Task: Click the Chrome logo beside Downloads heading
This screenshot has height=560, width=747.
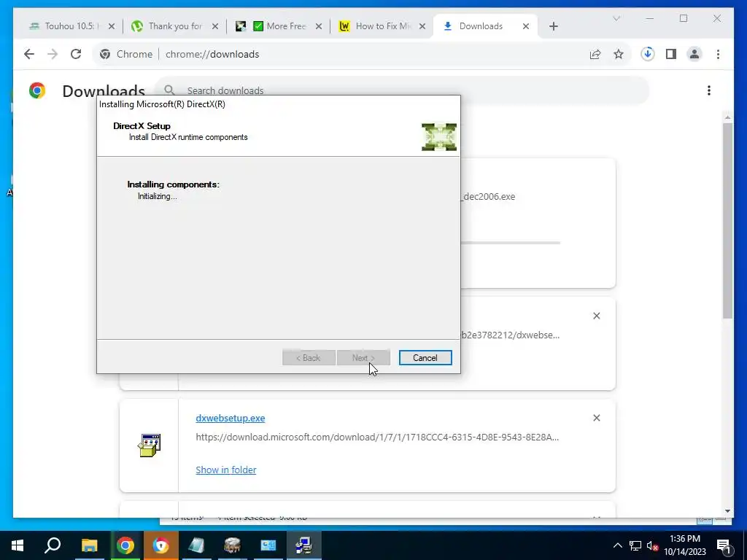Action: (37, 90)
